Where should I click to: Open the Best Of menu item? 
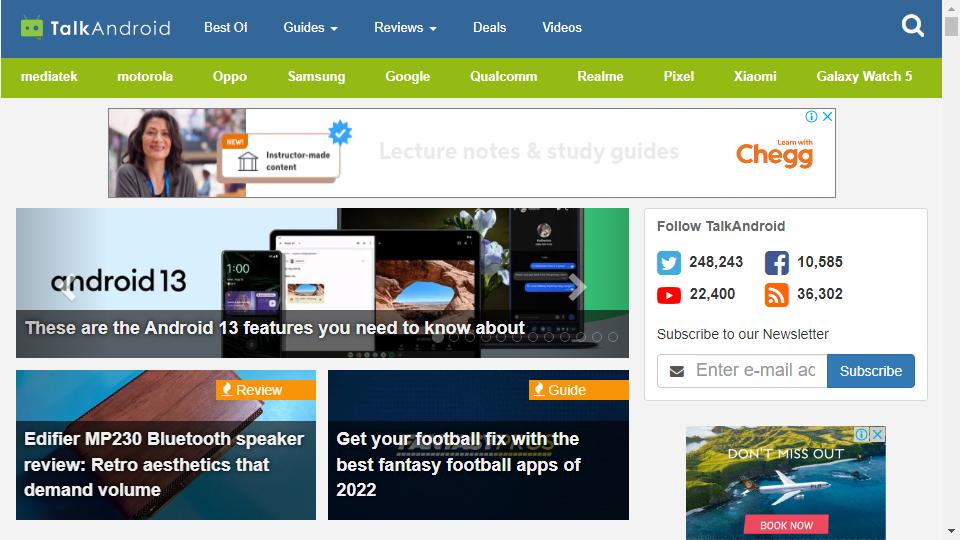pyautogui.click(x=225, y=28)
